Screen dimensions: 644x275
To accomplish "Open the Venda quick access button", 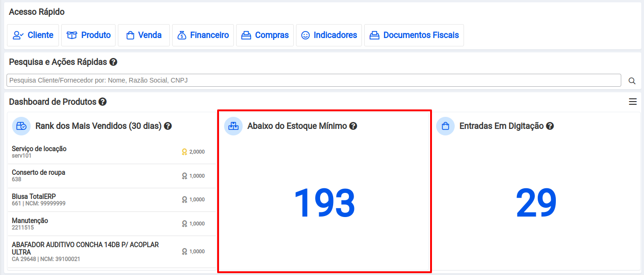I will (x=144, y=35).
